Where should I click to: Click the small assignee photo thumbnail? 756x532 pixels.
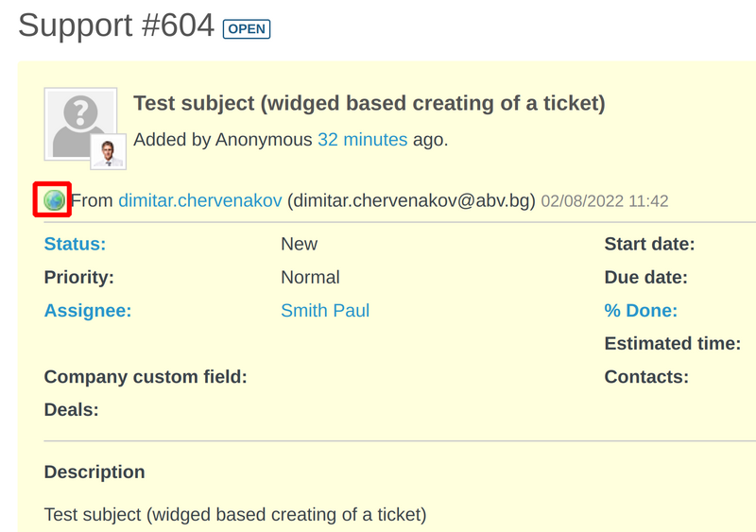109,151
